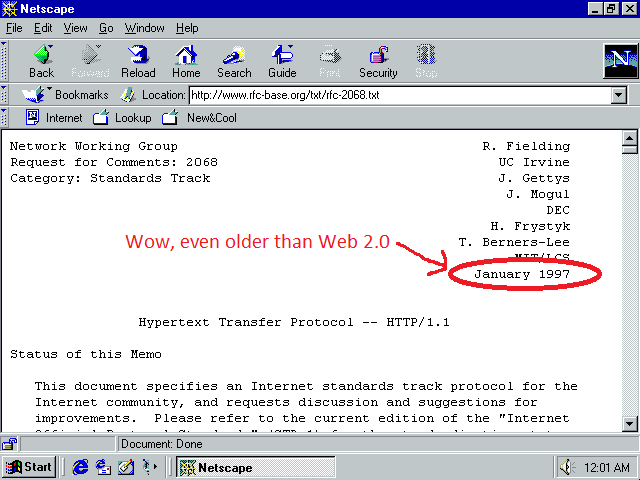The width and height of the screenshot is (640, 480).
Task: Click the text 'Network Working Group'
Action: (94, 146)
